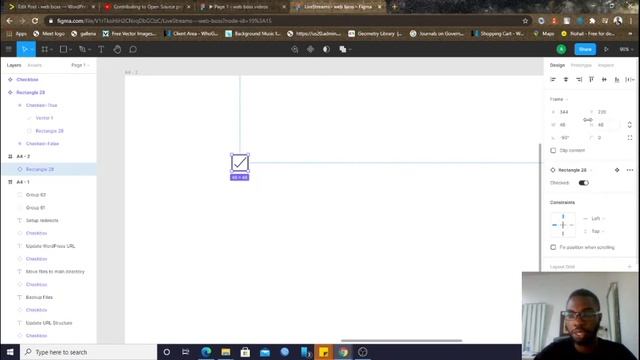Select the Text tool
Screen dimensions: 640x360
click(101, 49)
